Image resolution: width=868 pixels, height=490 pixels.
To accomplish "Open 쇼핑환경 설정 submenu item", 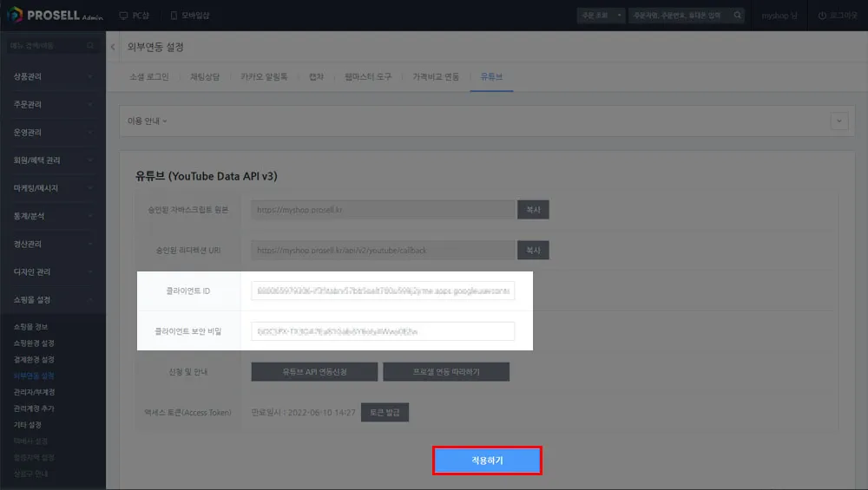I will tap(34, 343).
